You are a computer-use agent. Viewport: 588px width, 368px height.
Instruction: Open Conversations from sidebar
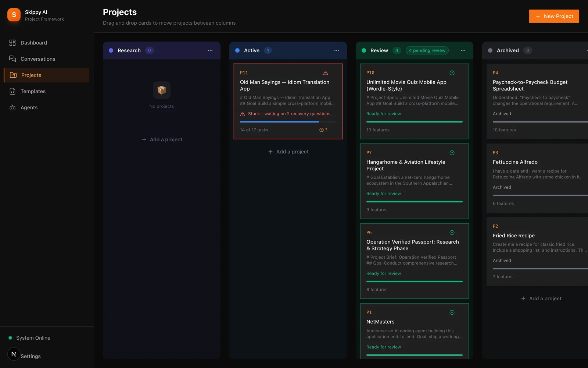tap(46, 59)
